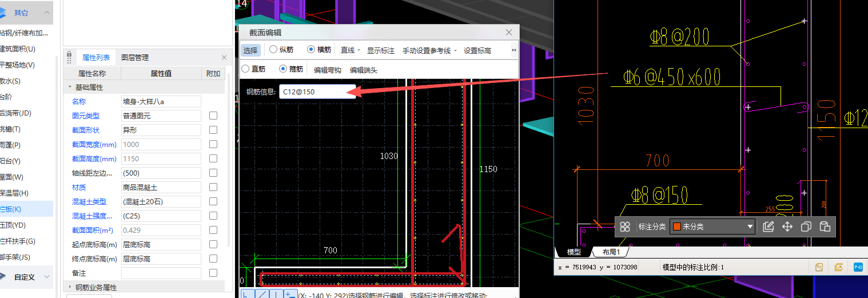Image resolution: width=868 pixels, height=298 pixels.
Task: Click the 名称 value field 墙身-大样八a
Action: [x=161, y=101]
